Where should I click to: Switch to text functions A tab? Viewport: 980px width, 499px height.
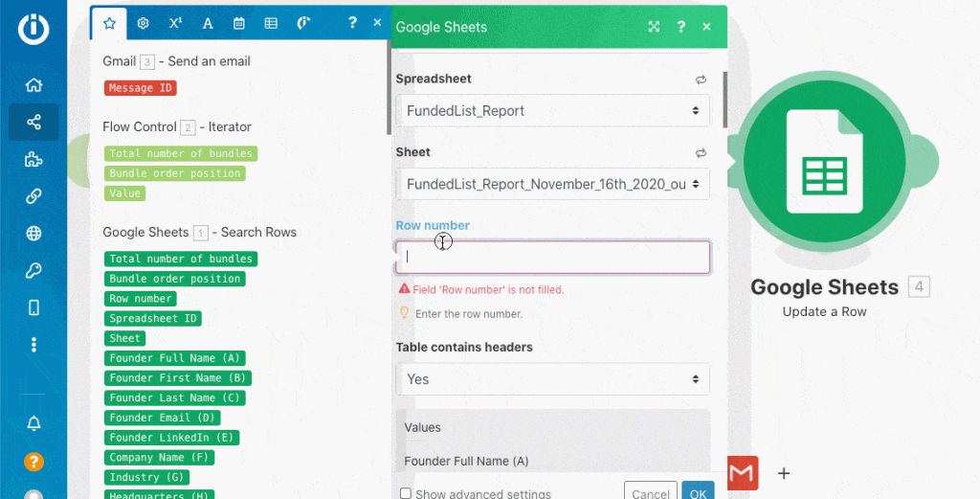[x=208, y=23]
